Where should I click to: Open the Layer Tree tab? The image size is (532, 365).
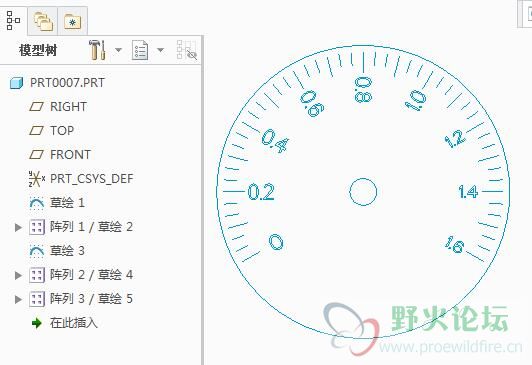[43, 21]
